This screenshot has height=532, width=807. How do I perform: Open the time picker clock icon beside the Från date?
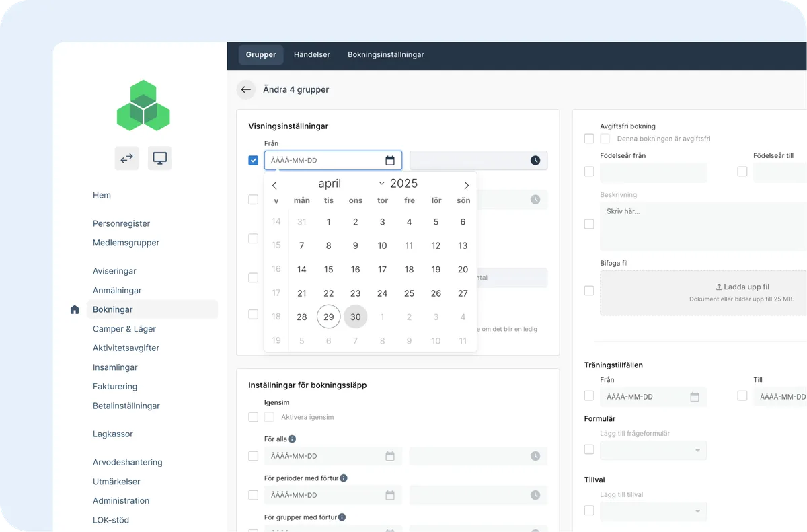[535, 161]
